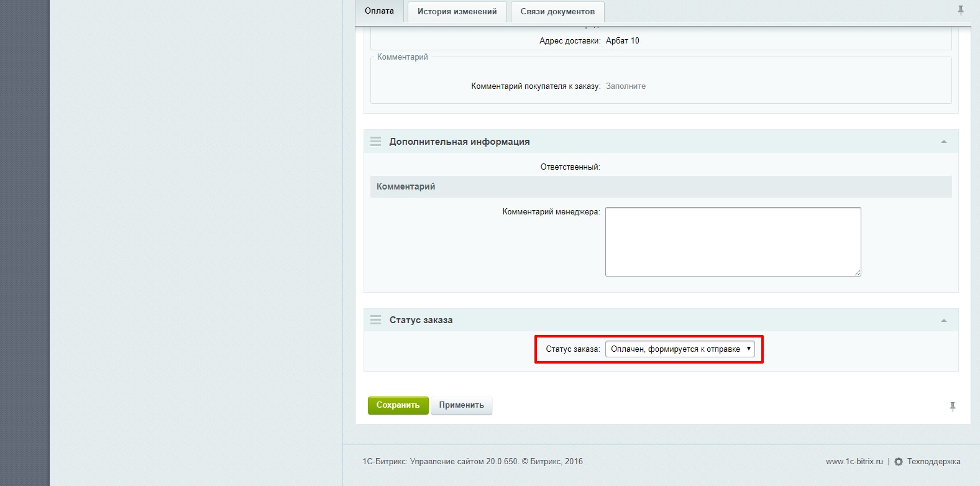
Task: Click the Ответственный label
Action: (570, 167)
